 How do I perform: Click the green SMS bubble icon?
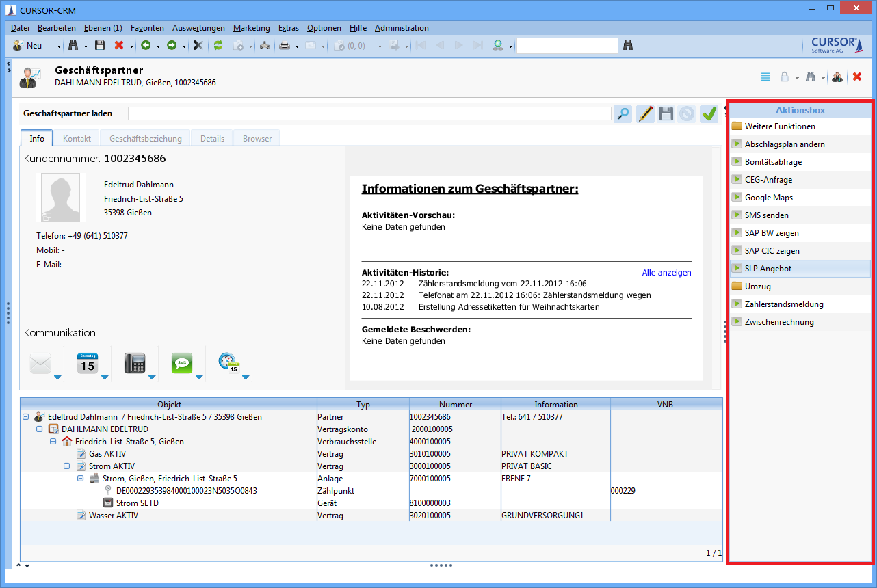(x=182, y=363)
